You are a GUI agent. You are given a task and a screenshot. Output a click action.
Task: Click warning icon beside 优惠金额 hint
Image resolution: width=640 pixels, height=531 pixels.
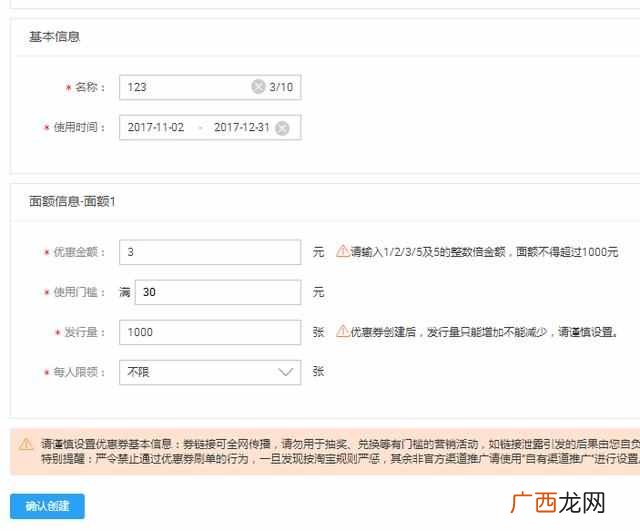pyautogui.click(x=342, y=251)
